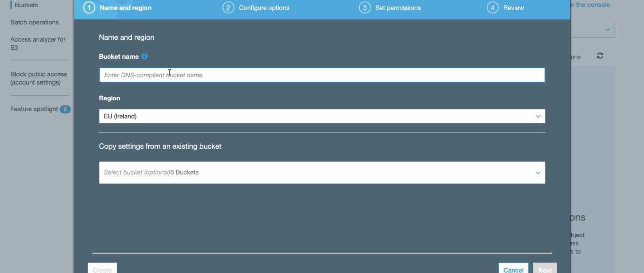Image resolution: width=644 pixels, height=273 pixels.
Task: Click the refresh icon in the top right
Action: pyautogui.click(x=600, y=56)
